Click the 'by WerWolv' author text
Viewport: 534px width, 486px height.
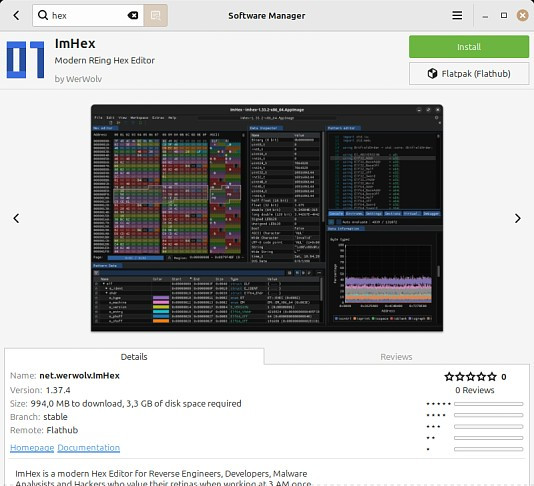click(x=78, y=79)
